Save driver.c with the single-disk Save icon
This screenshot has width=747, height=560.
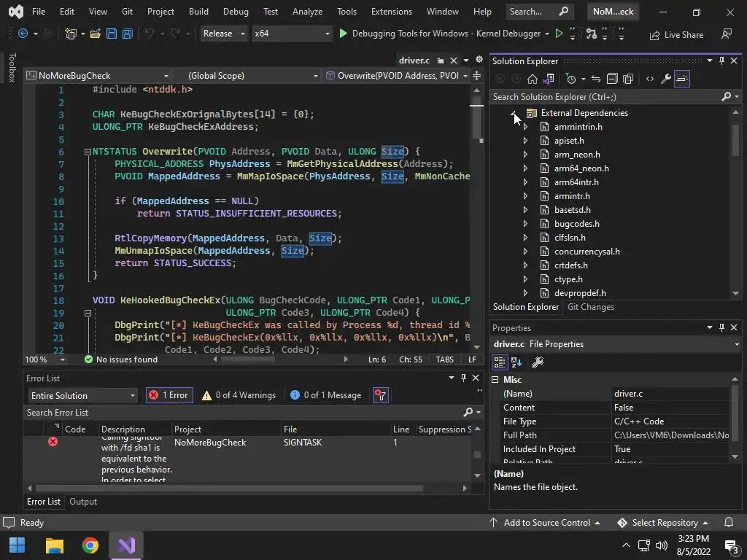click(112, 34)
